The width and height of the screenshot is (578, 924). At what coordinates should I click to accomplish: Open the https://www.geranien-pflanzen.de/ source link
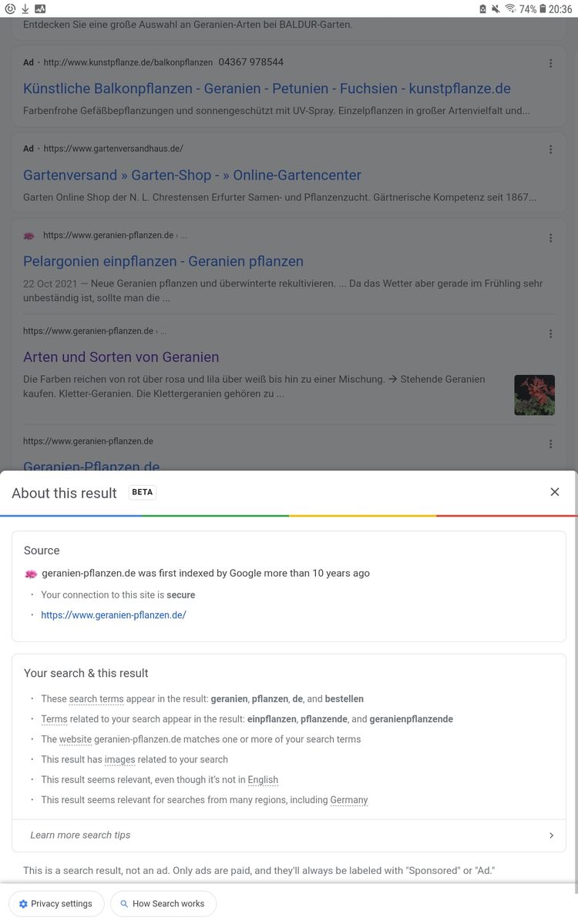pos(113,614)
